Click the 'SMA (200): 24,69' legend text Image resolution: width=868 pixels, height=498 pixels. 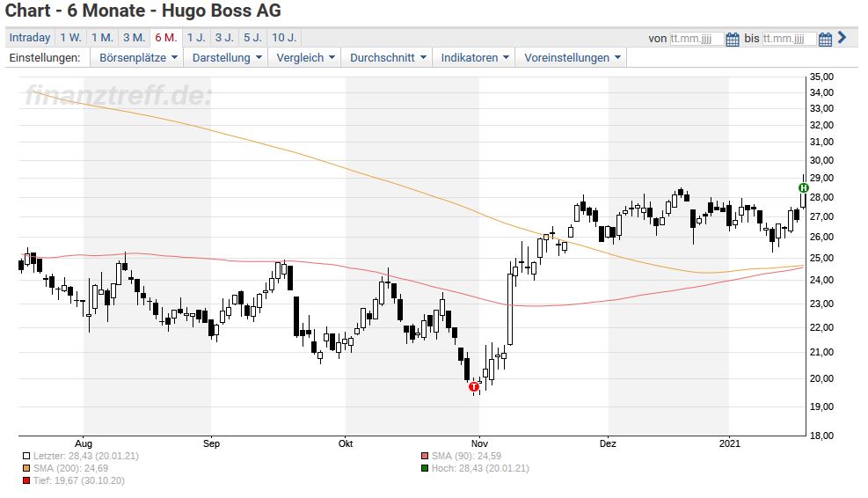pyautogui.click(x=71, y=469)
